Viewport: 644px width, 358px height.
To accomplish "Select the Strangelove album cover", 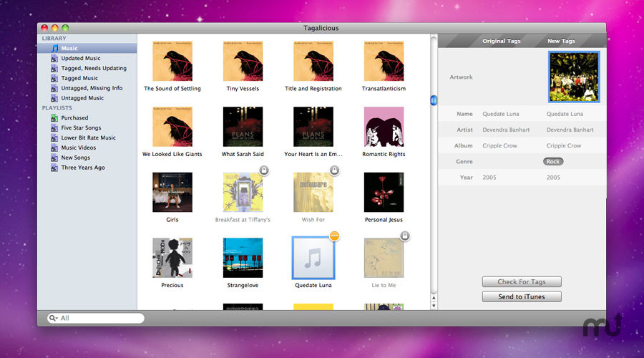I will (243, 258).
